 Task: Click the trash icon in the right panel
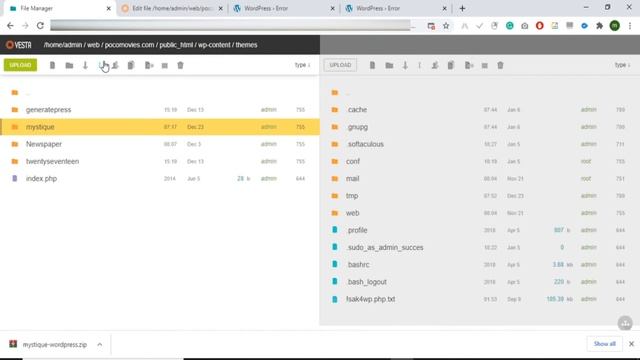[500, 65]
